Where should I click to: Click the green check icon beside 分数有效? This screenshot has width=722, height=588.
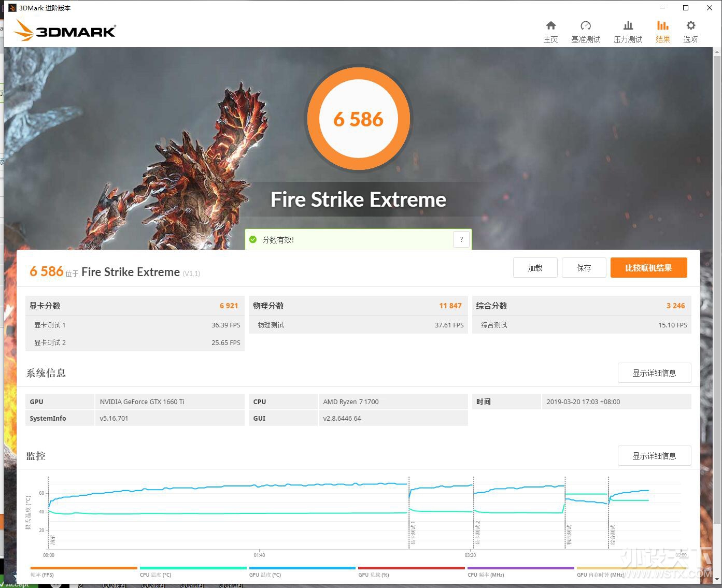click(253, 239)
